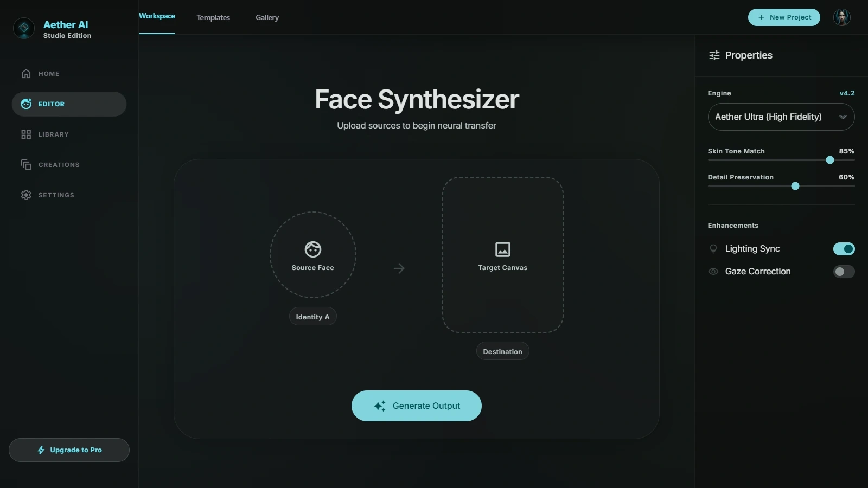This screenshot has width=868, height=488.
Task: Click the Settings gear icon
Action: click(26, 195)
